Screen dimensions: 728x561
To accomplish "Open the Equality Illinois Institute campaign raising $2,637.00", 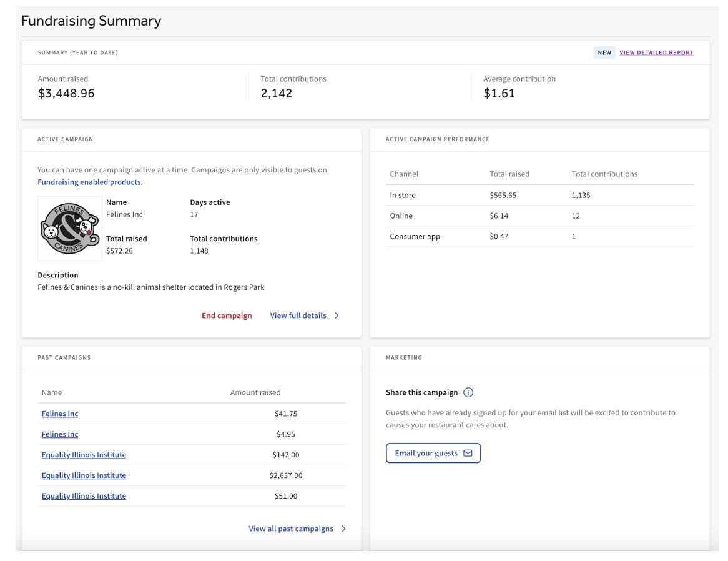I will coord(84,475).
